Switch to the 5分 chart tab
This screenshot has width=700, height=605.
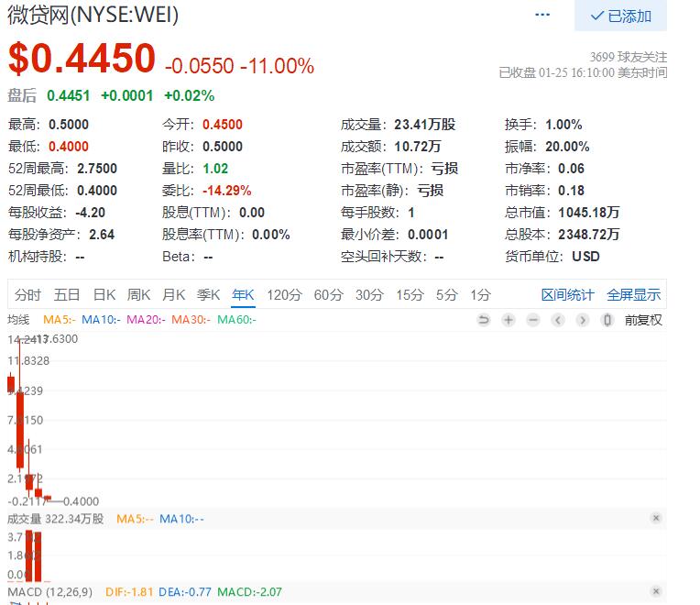tap(447, 294)
